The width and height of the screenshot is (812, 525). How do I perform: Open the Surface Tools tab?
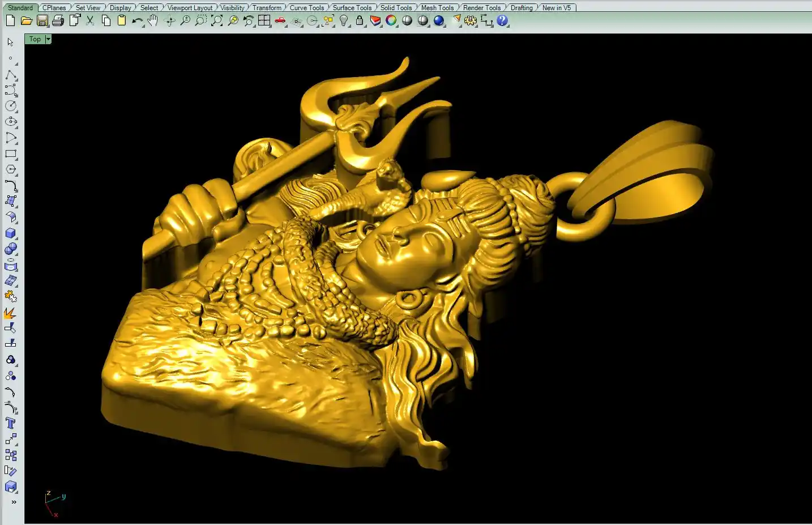pyautogui.click(x=352, y=7)
